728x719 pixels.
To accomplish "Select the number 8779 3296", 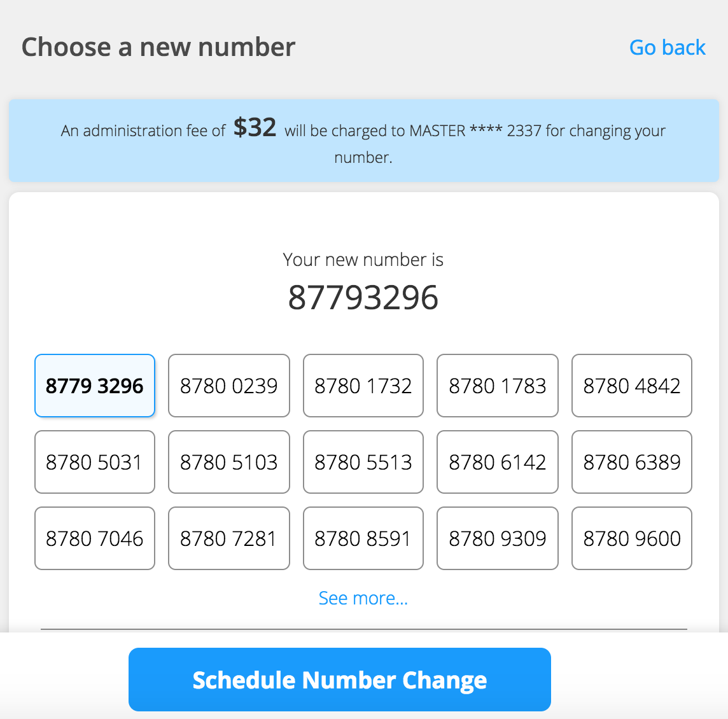I will coord(95,386).
